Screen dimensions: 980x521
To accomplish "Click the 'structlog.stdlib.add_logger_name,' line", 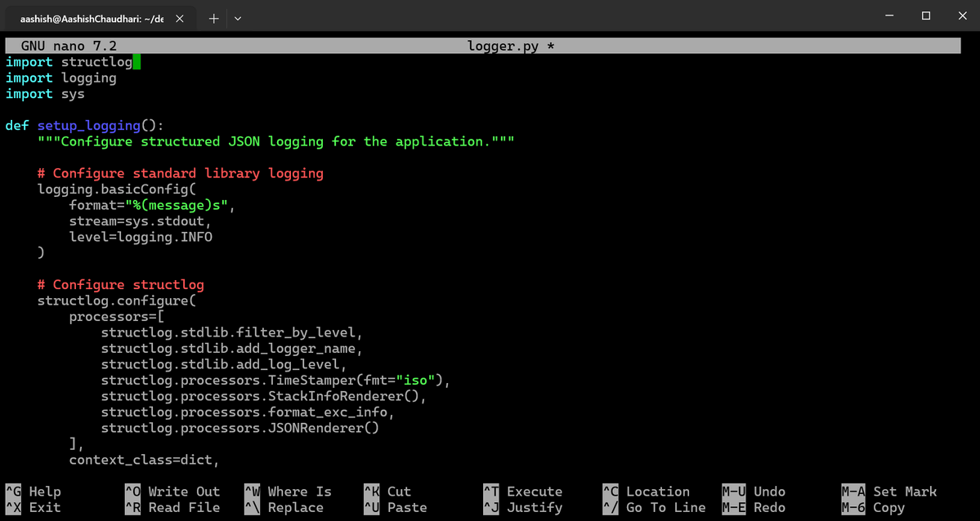I will [x=232, y=349].
